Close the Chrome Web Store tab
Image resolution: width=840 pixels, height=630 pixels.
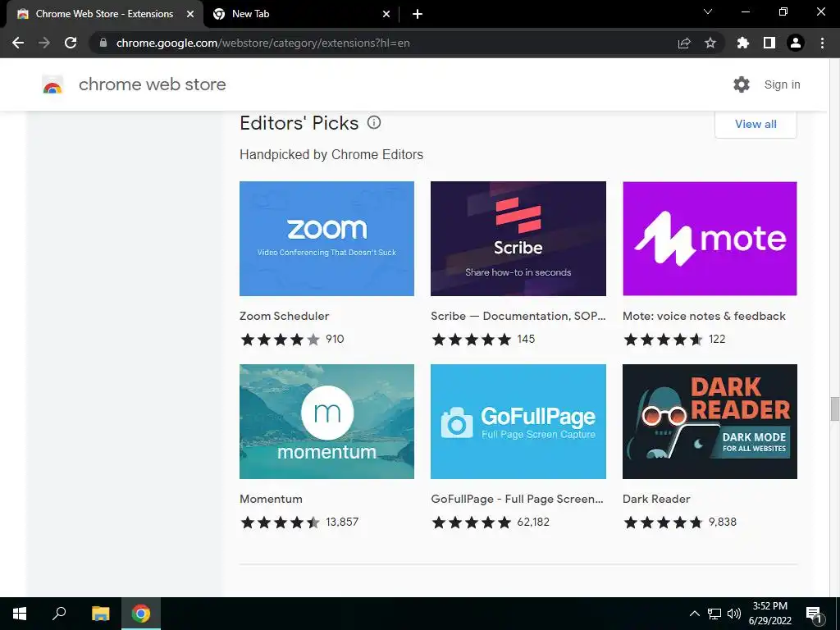click(190, 14)
